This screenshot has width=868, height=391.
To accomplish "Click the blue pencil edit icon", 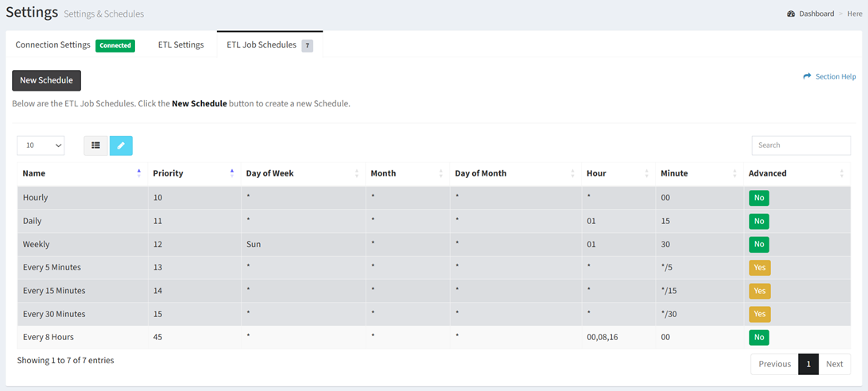I will pyautogui.click(x=121, y=145).
